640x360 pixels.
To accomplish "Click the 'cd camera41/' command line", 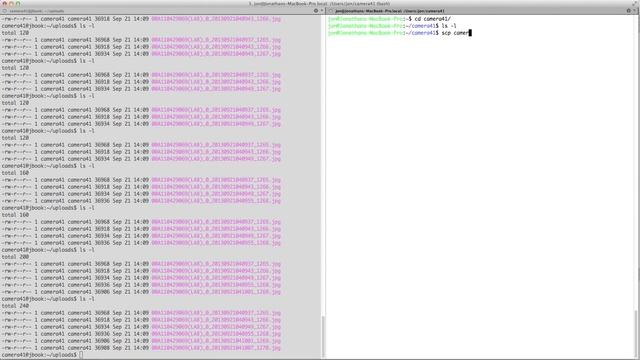I will (433, 19).
